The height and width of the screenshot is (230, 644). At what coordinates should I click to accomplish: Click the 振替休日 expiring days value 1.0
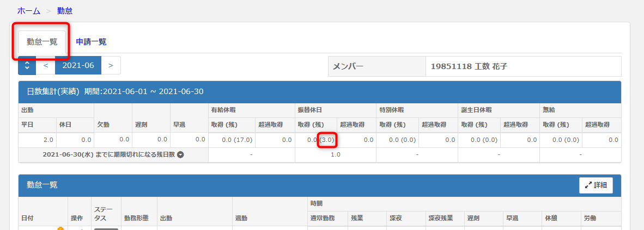click(x=335, y=154)
